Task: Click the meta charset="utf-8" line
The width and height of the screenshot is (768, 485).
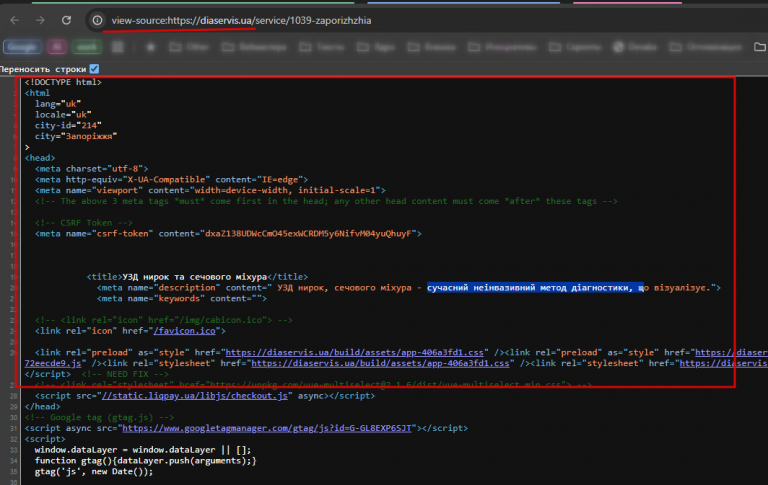Action: 91,169
